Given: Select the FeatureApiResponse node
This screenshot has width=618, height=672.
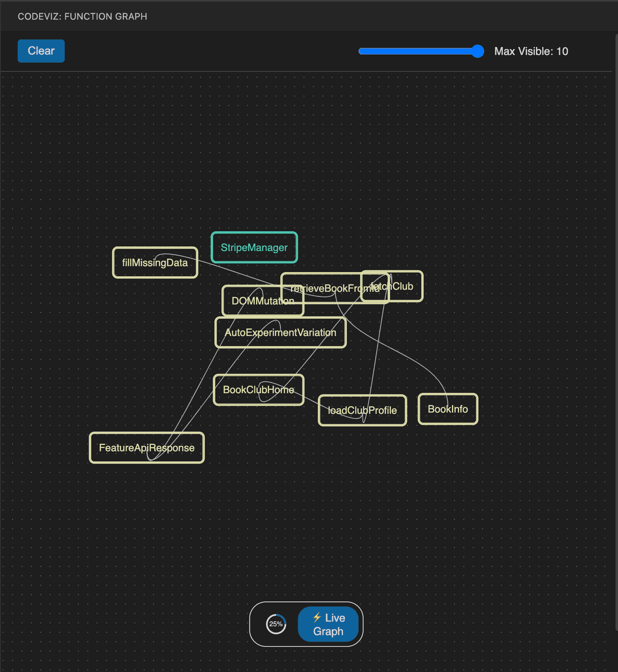Looking at the screenshot, I should [147, 448].
